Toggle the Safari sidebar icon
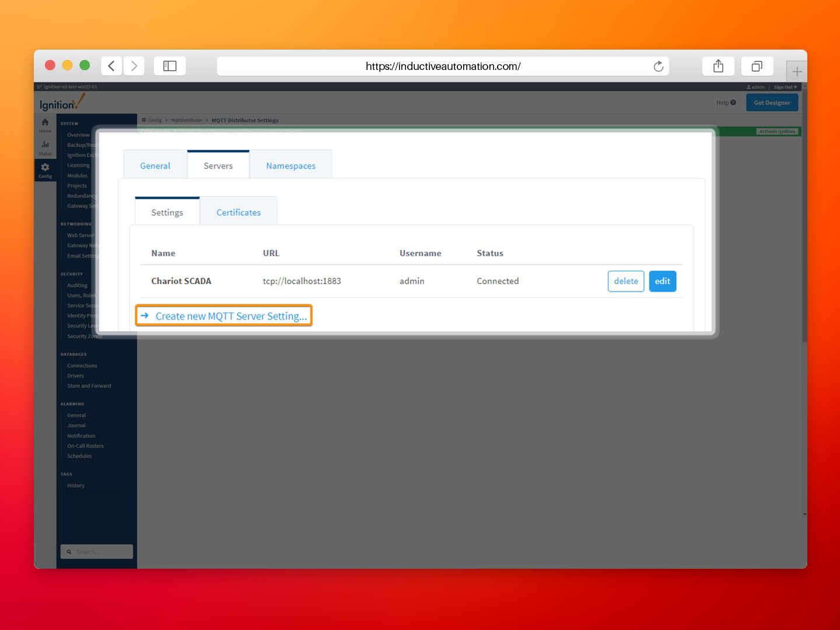Screen dimensions: 840x630 [170, 66]
